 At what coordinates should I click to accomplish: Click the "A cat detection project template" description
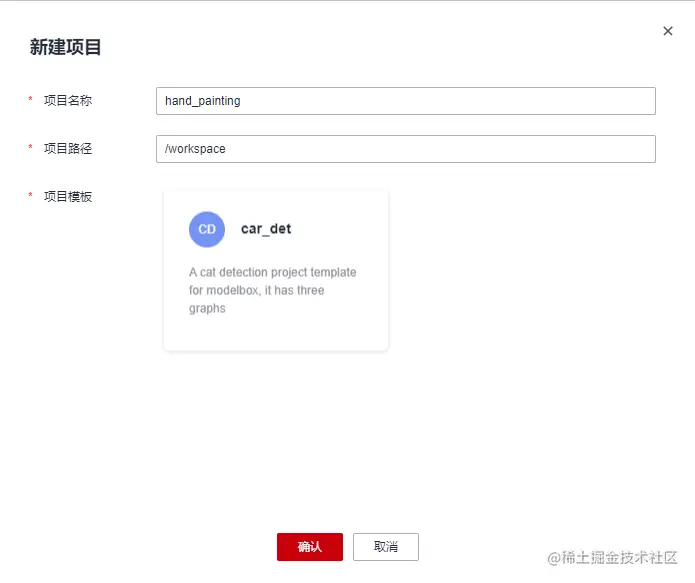click(x=273, y=290)
